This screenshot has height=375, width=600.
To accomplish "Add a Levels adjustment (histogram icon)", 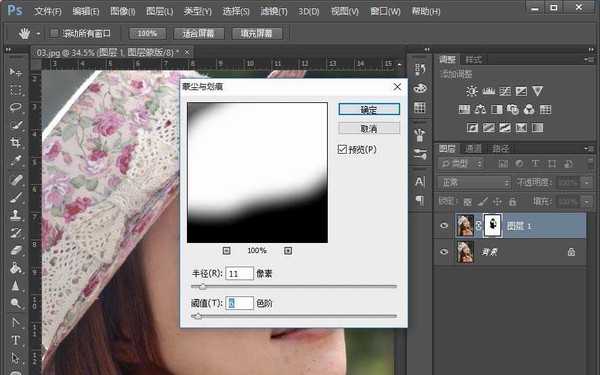I will click(489, 91).
